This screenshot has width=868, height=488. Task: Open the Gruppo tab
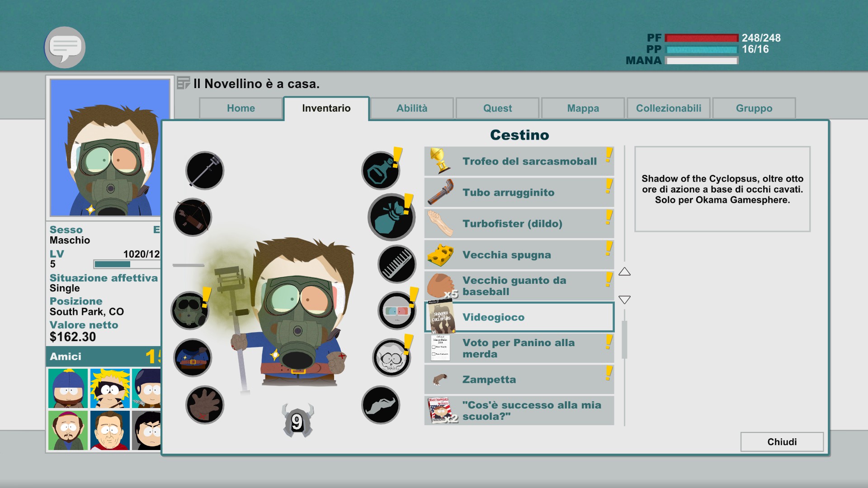[754, 108]
